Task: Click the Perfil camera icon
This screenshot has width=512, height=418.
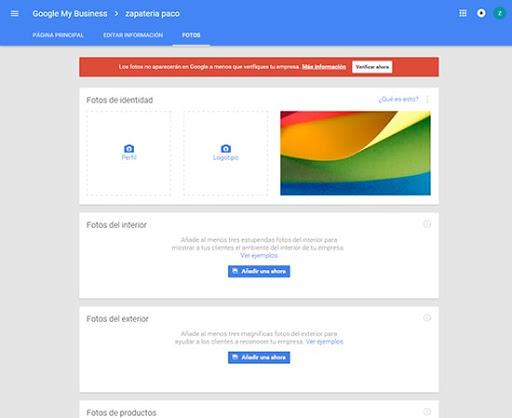Action: (x=129, y=148)
